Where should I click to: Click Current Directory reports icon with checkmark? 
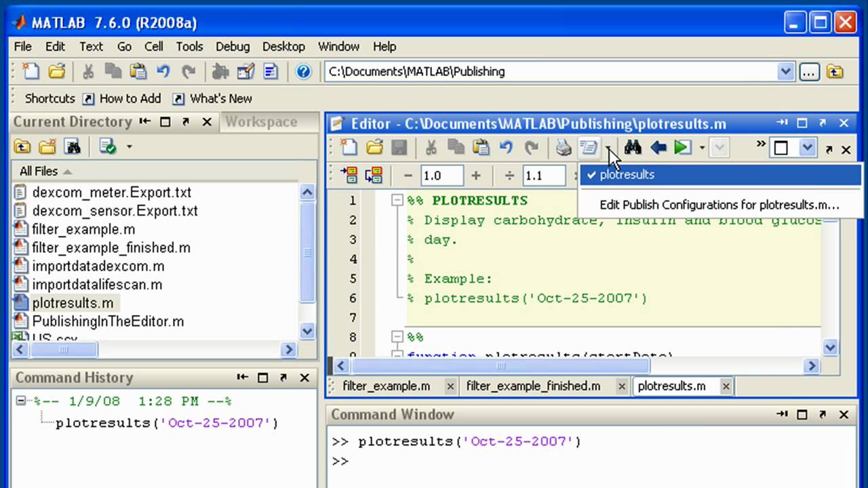108,146
